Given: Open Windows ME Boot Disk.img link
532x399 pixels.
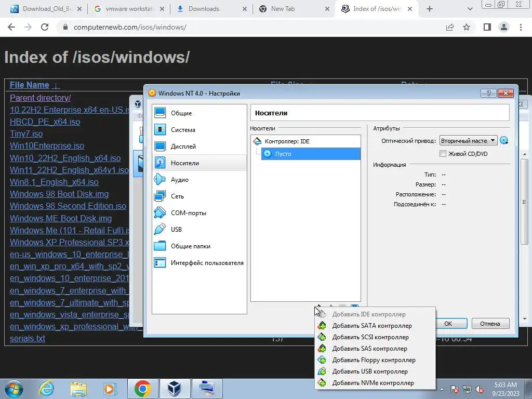Looking at the screenshot, I should click(x=61, y=218).
